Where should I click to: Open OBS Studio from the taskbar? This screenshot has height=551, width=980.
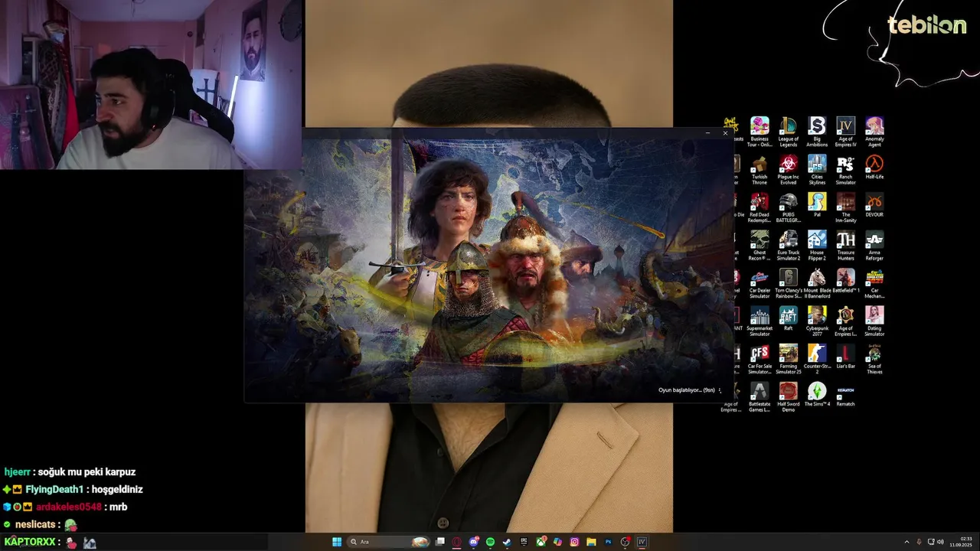(625, 542)
